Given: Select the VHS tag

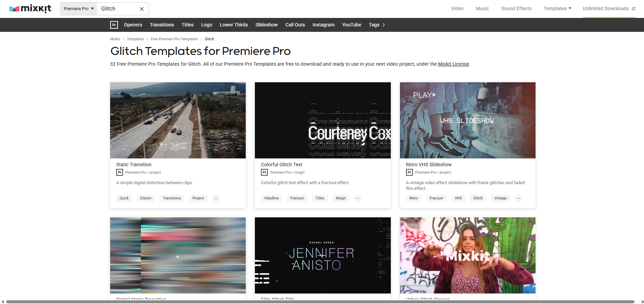Looking at the screenshot, I should pos(458,198).
